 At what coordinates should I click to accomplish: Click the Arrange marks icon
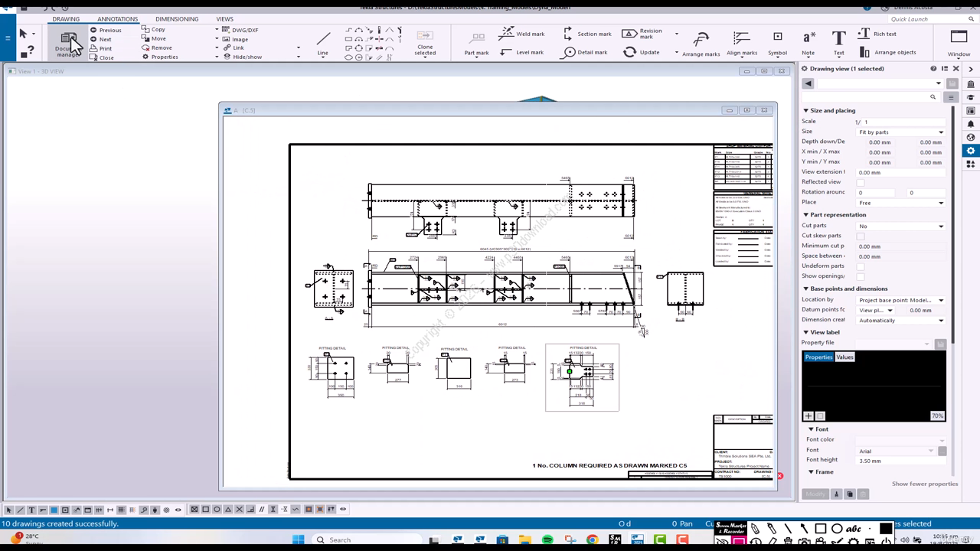(x=701, y=42)
